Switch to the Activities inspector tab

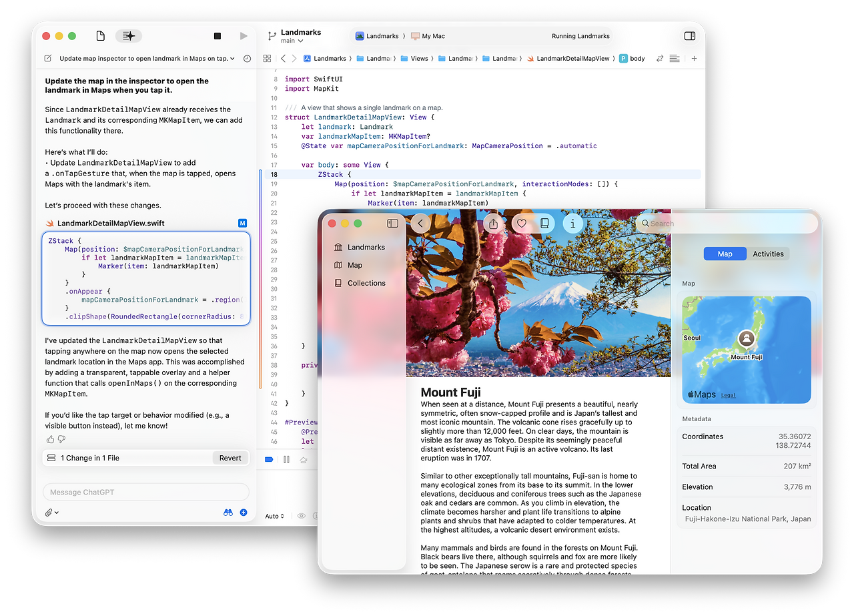pyautogui.click(x=768, y=254)
